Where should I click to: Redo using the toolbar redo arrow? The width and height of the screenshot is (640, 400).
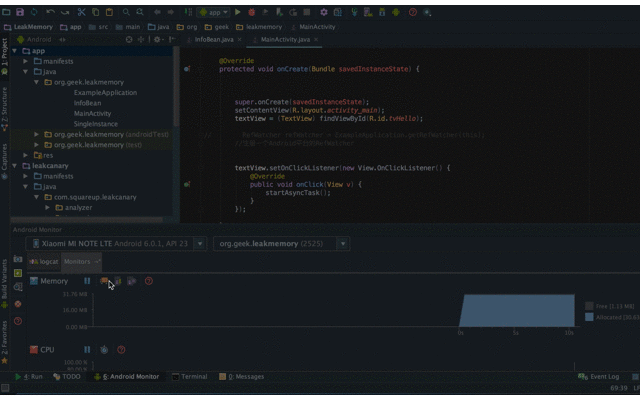point(65,12)
